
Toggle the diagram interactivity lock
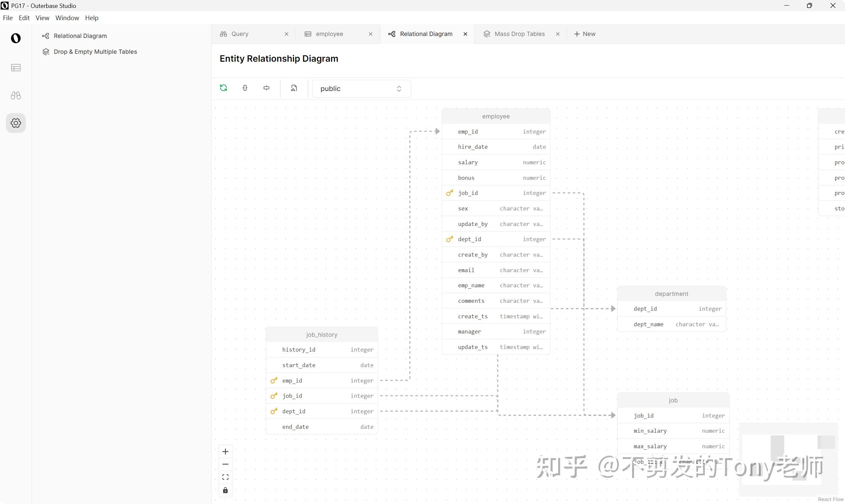point(225,490)
